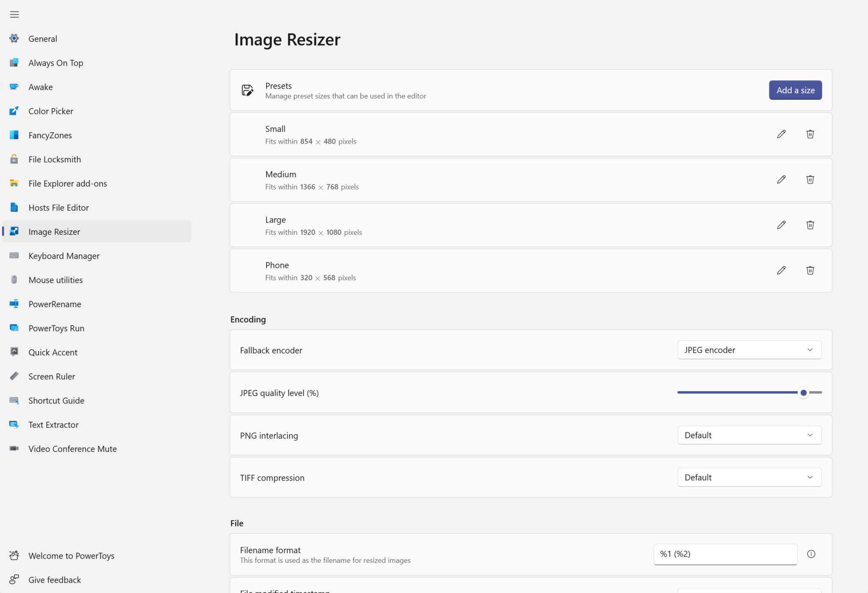Open the Give feedback link

[54, 580]
